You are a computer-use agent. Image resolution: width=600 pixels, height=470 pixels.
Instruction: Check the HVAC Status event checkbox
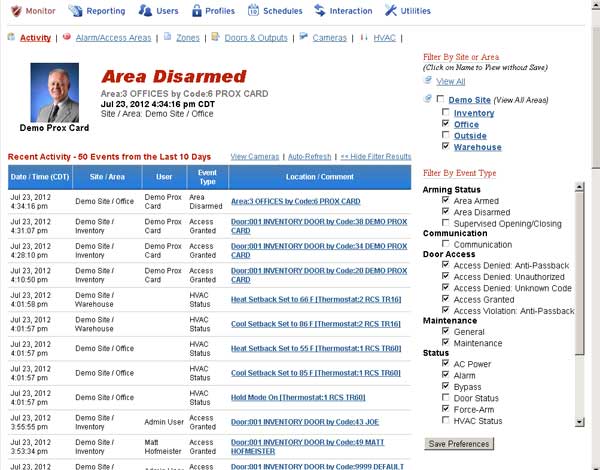click(x=445, y=420)
